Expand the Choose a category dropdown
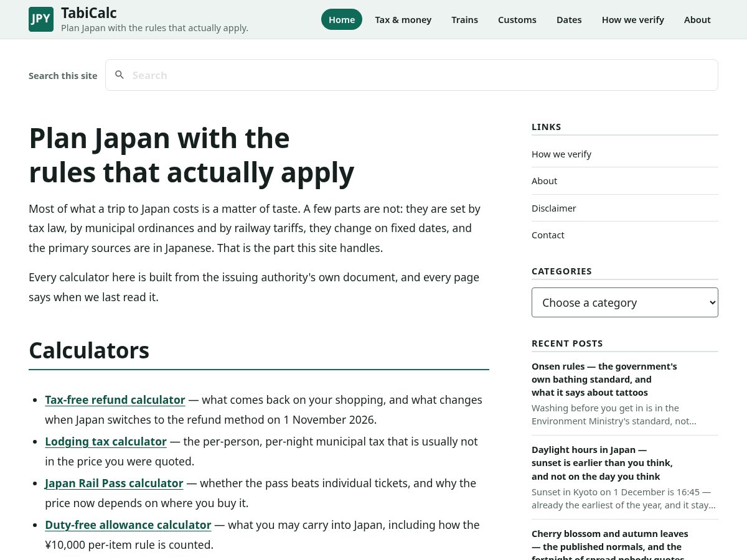Image resolution: width=747 pixels, height=560 pixels. coord(625,302)
